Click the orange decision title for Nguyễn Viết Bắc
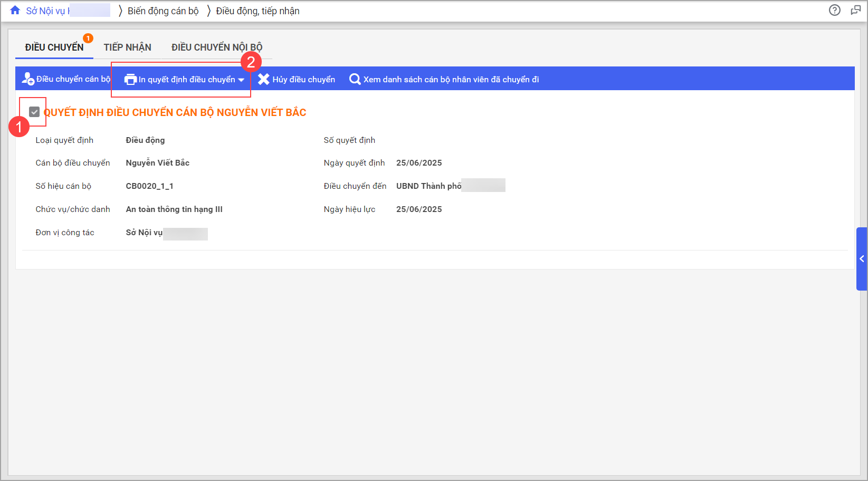868x481 pixels. 175,112
